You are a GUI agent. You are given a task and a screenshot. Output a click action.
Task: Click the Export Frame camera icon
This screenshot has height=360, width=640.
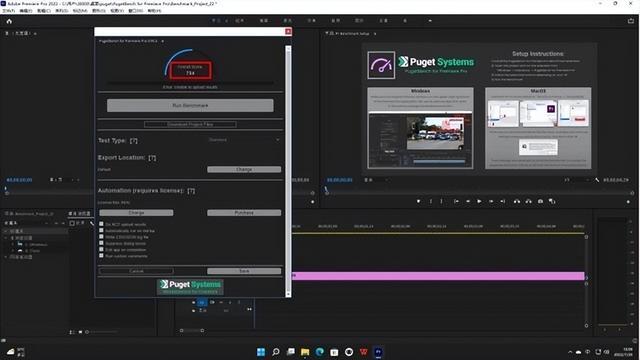[540, 201]
